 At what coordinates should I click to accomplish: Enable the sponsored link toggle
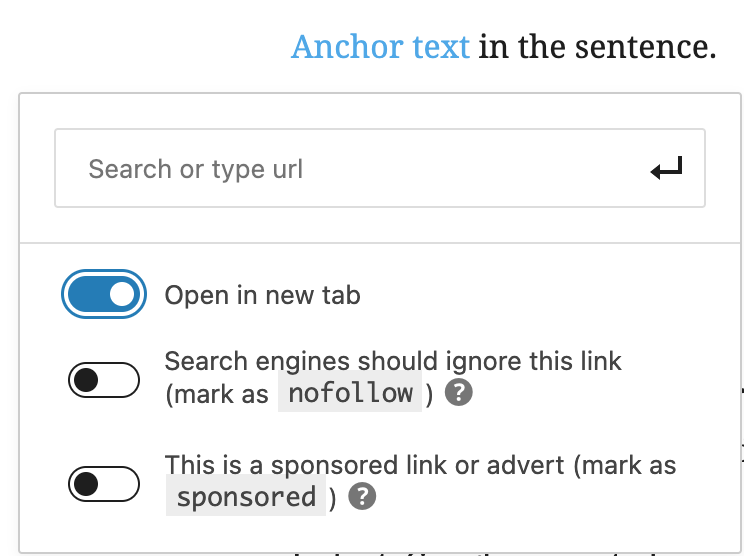tap(104, 484)
